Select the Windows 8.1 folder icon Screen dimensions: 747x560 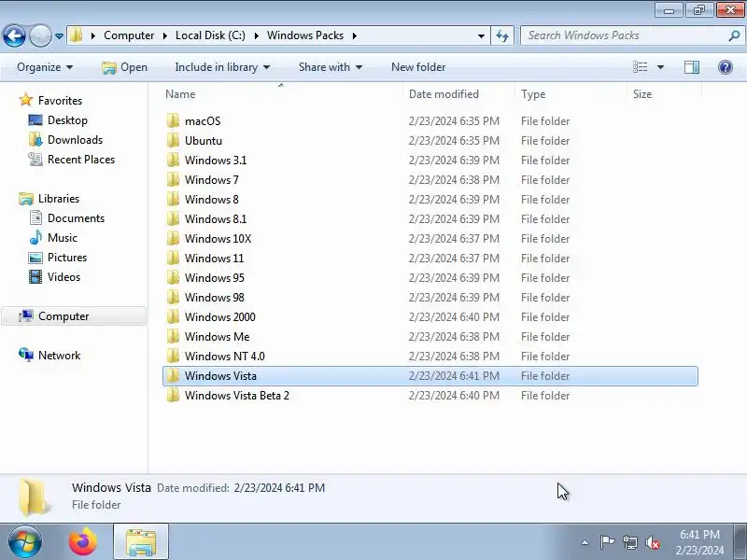click(173, 218)
